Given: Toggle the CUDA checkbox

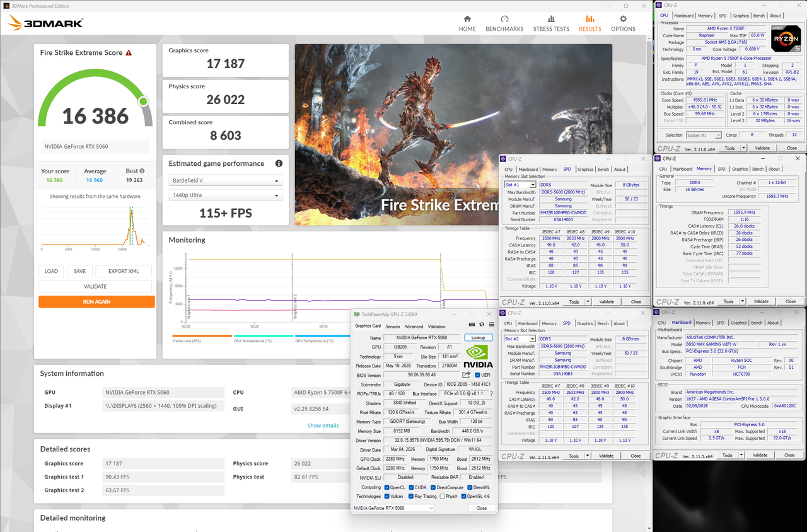Looking at the screenshot, I should pyautogui.click(x=411, y=487).
